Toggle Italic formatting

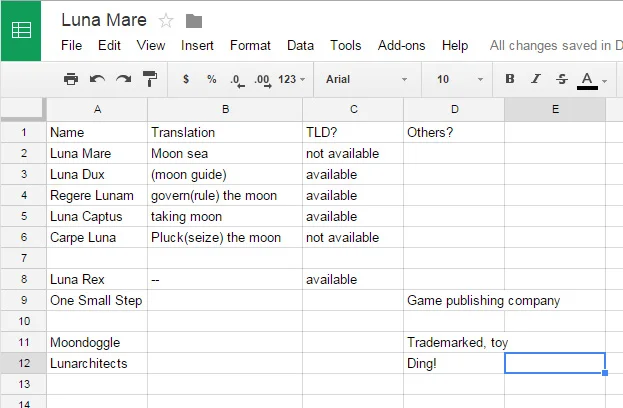click(x=536, y=79)
